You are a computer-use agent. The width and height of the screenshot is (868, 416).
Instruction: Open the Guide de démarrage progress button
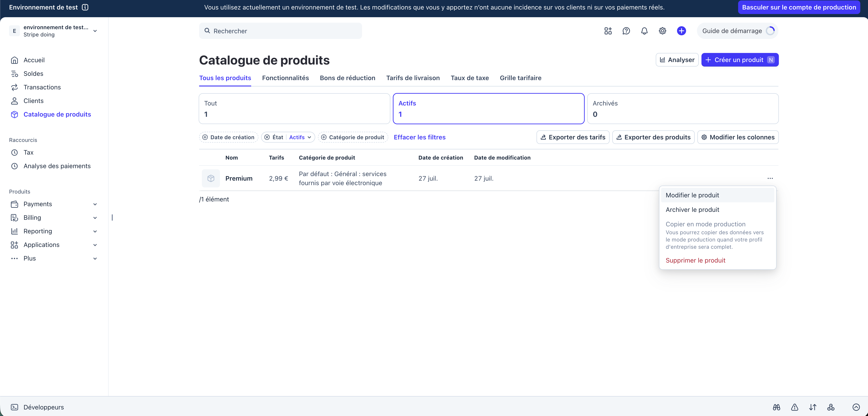[737, 31]
